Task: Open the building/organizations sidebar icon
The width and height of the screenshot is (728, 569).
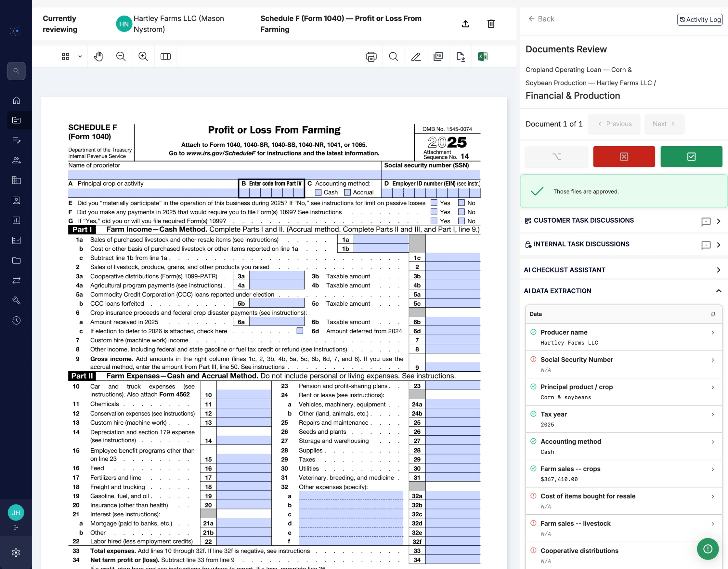Action: pyautogui.click(x=16, y=180)
